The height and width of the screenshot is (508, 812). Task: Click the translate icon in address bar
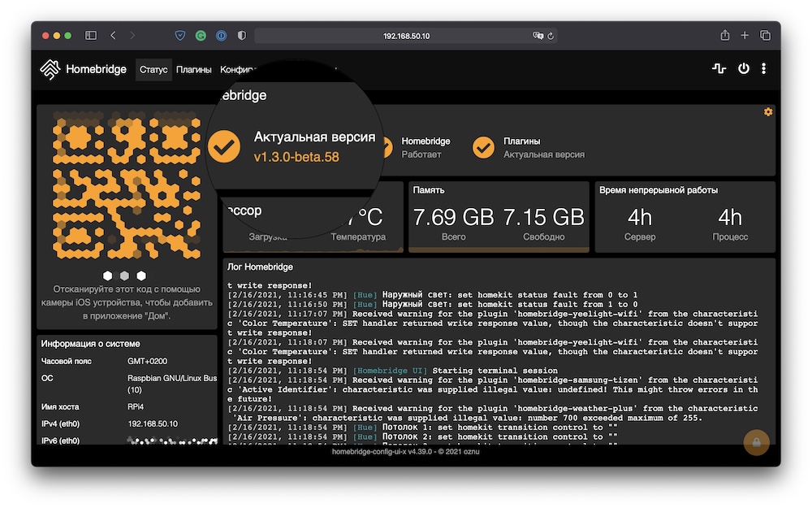pos(538,36)
